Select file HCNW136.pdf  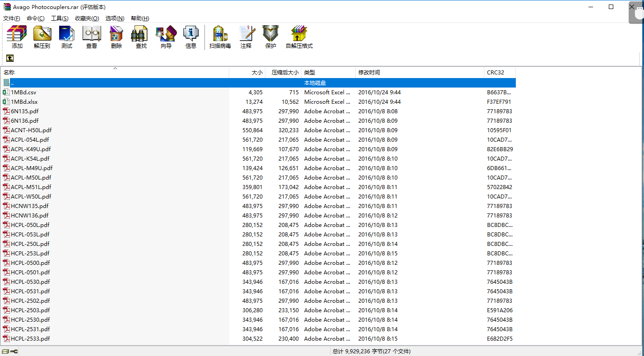(x=30, y=215)
